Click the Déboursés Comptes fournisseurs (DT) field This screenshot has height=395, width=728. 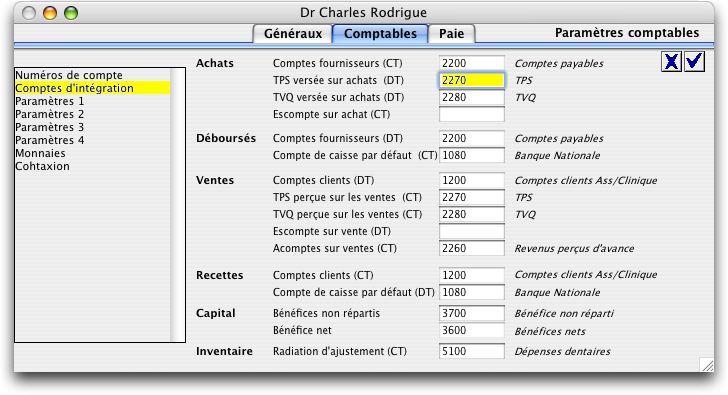(x=472, y=138)
